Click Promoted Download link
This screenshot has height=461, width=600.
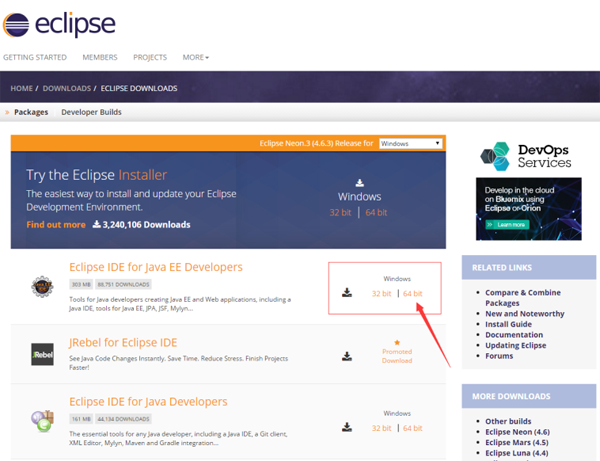(x=397, y=356)
